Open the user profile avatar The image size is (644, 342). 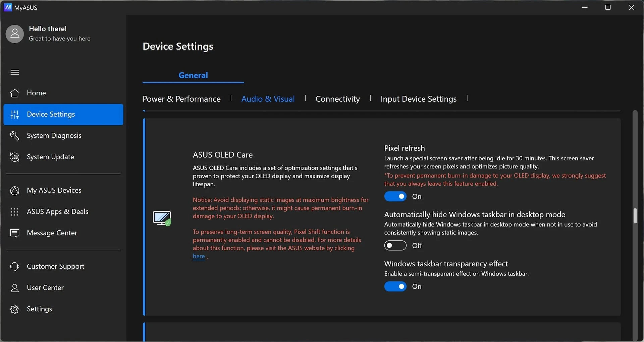(x=15, y=34)
